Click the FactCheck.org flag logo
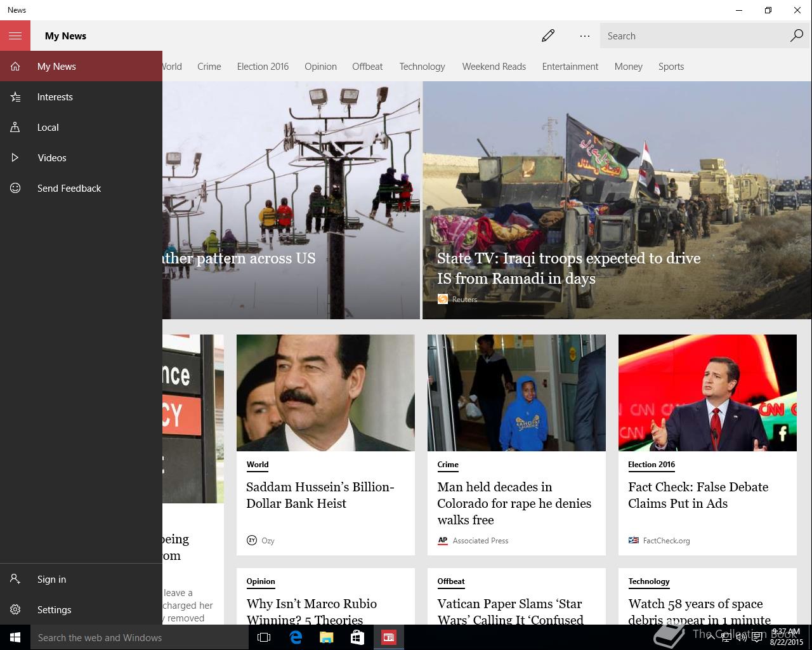 point(633,540)
